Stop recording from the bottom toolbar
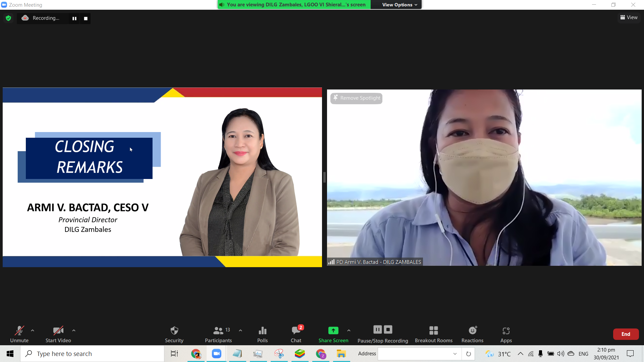 (388, 329)
